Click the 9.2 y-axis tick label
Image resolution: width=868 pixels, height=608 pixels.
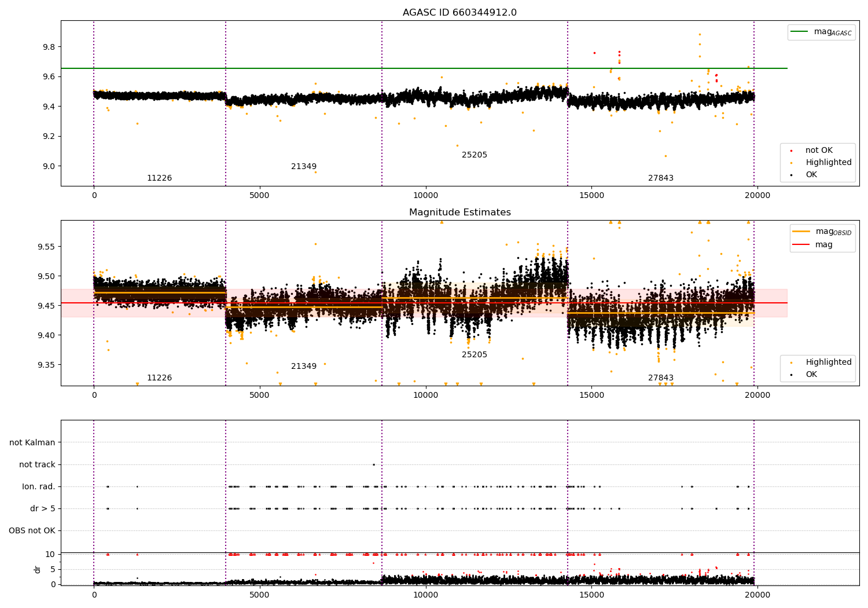click(x=49, y=137)
